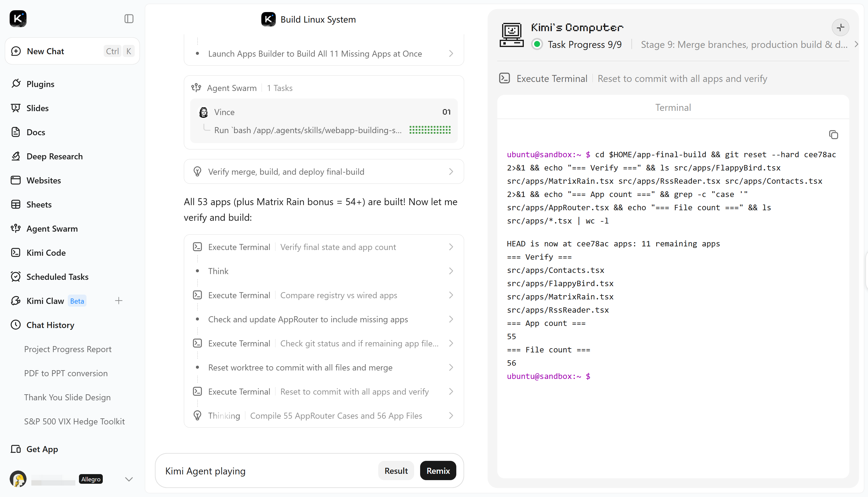Open the Websites section
868x497 pixels.
click(44, 180)
